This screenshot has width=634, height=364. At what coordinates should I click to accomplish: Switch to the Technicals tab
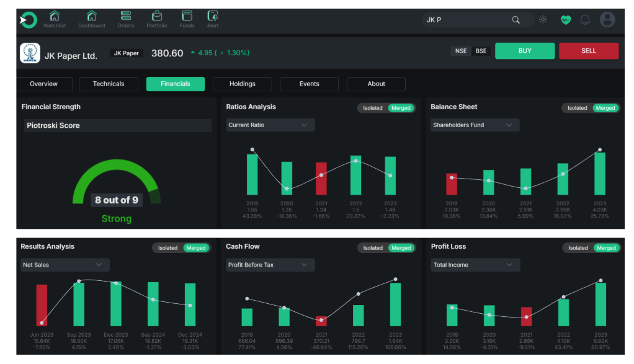(x=109, y=84)
